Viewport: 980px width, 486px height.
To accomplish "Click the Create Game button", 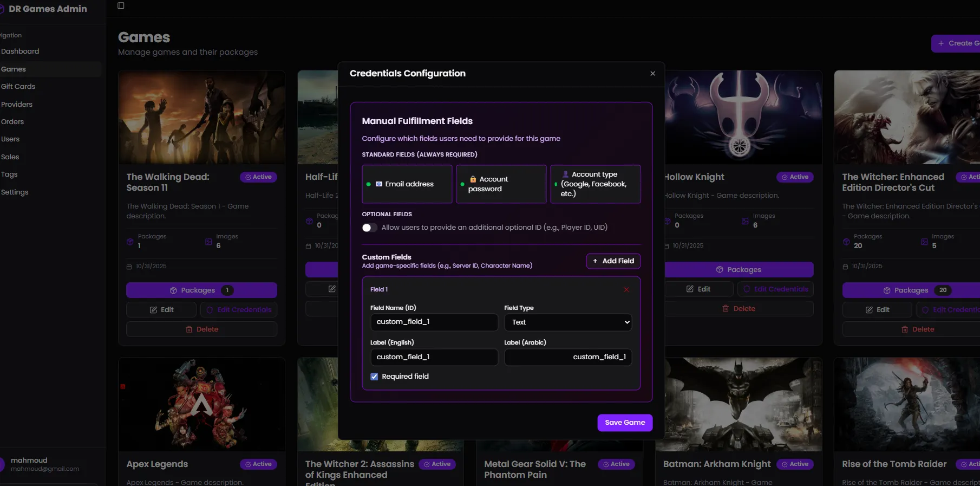I will 956,43.
